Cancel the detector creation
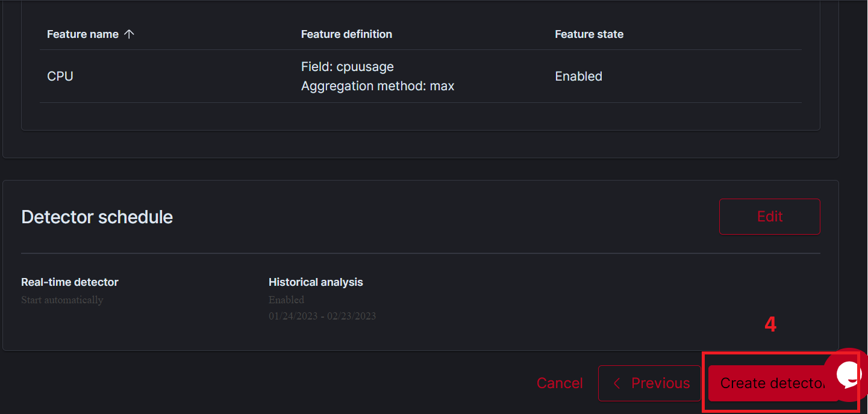Viewport: 868px width, 414px height. (x=560, y=383)
